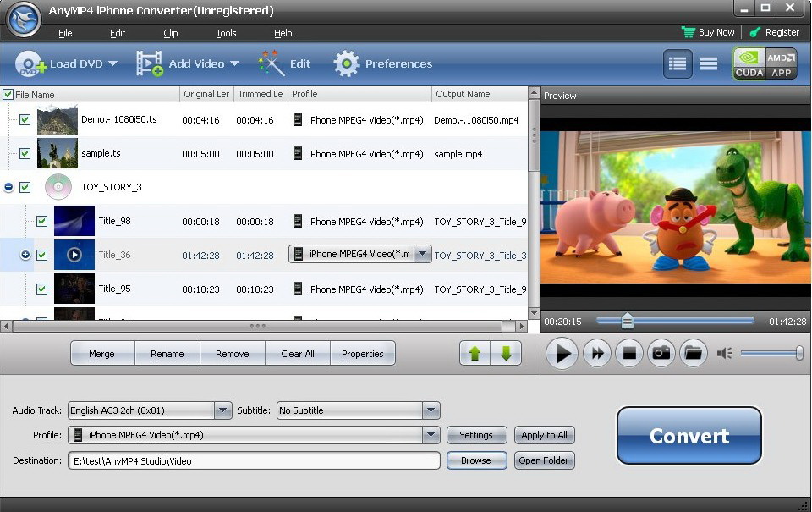This screenshot has height=512, width=812.
Task: Collapse the TOY_STORY_3 tree node
Action: 8,187
